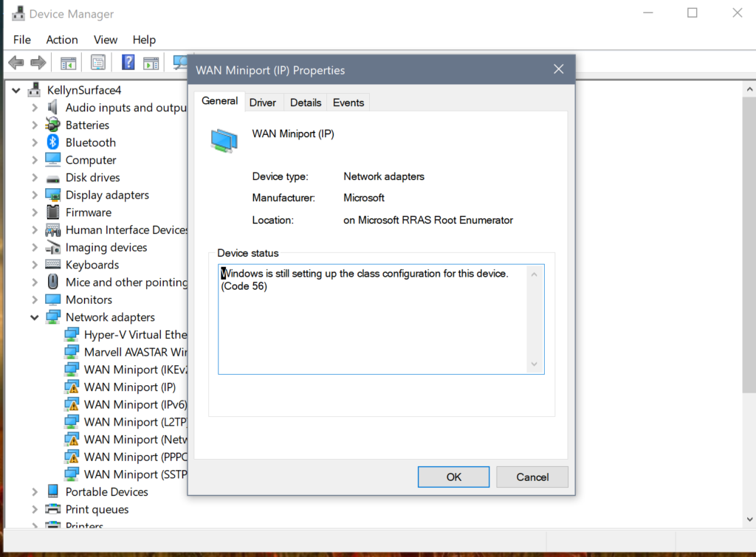756x557 pixels.
Task: Click the Device status scroll-down arrow
Action: click(535, 364)
